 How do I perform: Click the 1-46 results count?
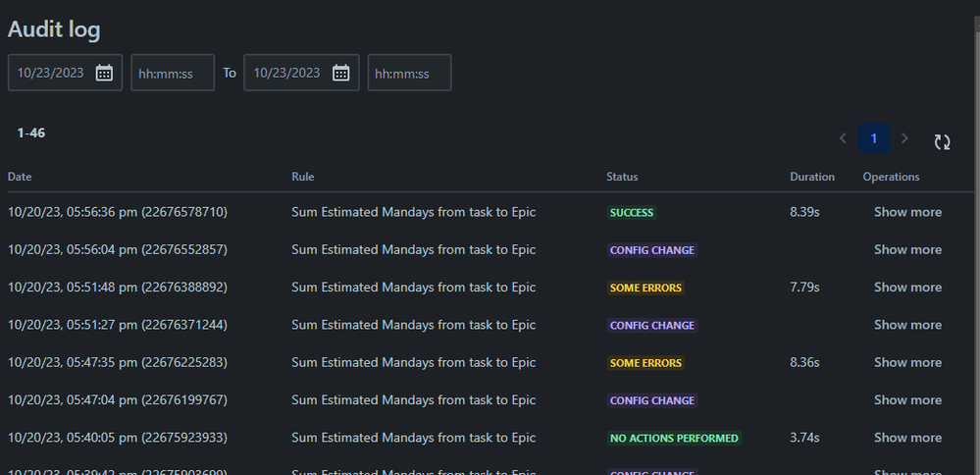(31, 132)
